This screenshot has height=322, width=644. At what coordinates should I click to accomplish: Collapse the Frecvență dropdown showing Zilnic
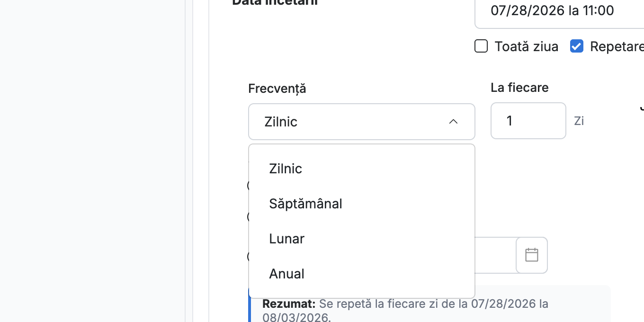[362, 122]
